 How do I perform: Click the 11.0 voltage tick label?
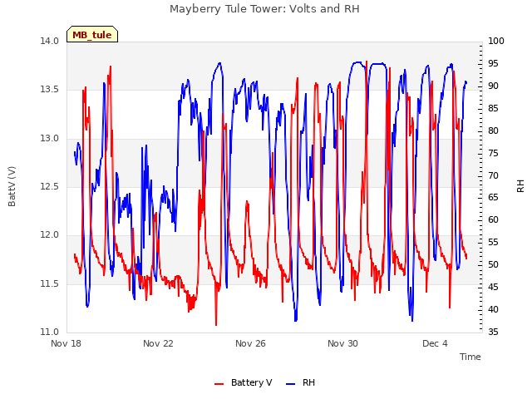tap(50, 332)
